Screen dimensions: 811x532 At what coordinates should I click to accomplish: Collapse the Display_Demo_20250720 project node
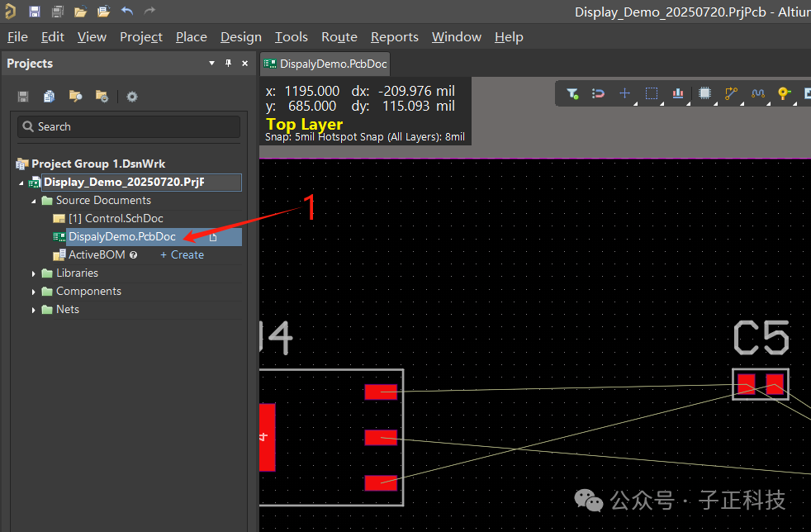(x=21, y=183)
